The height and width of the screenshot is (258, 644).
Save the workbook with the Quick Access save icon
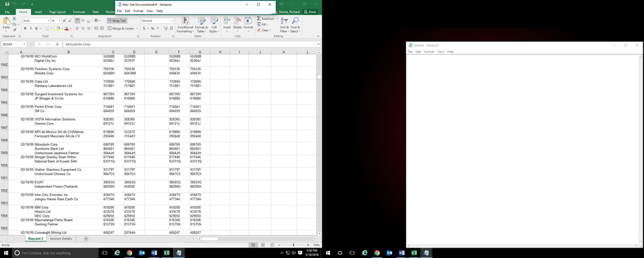click(x=7, y=4)
